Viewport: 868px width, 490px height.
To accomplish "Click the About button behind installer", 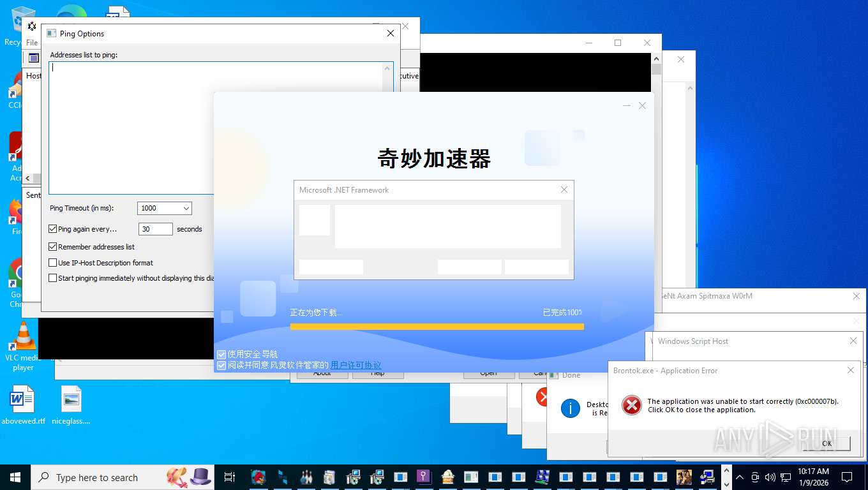I will pyautogui.click(x=322, y=375).
